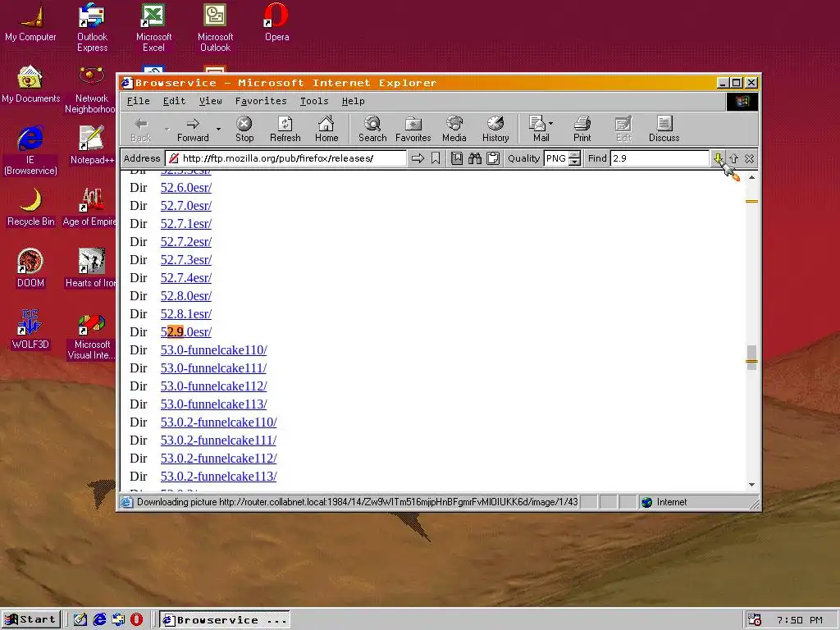Click the scrollbar up arrow
Screen dimensions: 840x630
tap(751, 177)
